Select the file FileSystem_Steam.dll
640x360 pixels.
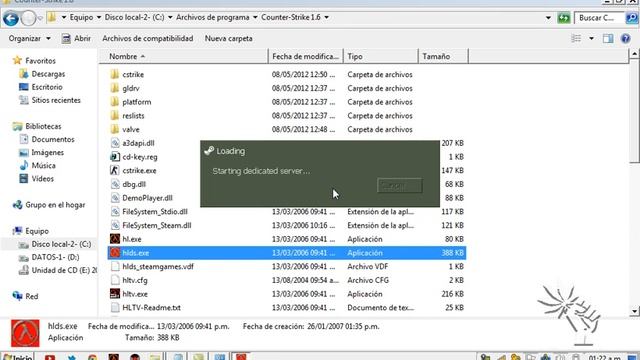point(157,225)
